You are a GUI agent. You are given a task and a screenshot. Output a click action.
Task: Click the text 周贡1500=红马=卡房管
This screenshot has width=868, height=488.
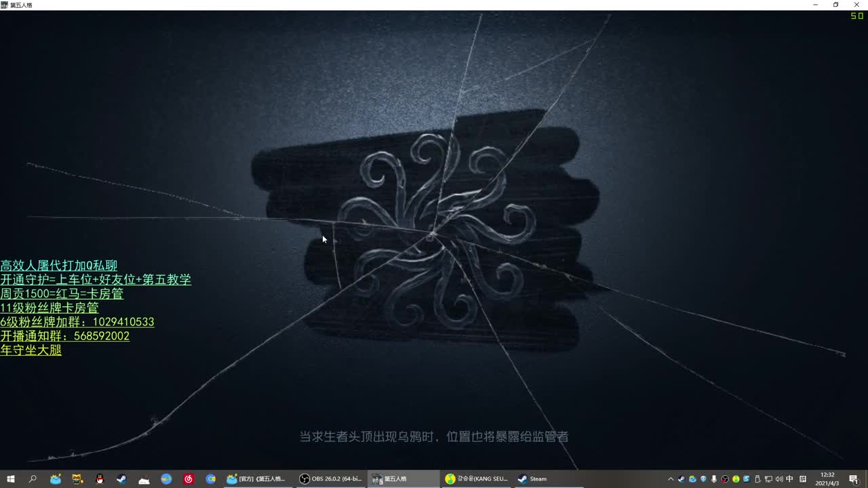point(62,294)
